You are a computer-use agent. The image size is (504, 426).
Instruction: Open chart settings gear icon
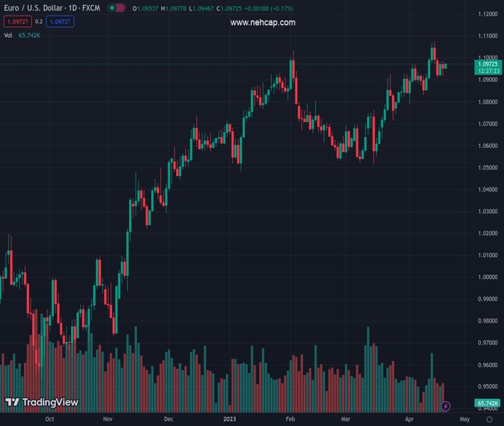[x=489, y=419]
